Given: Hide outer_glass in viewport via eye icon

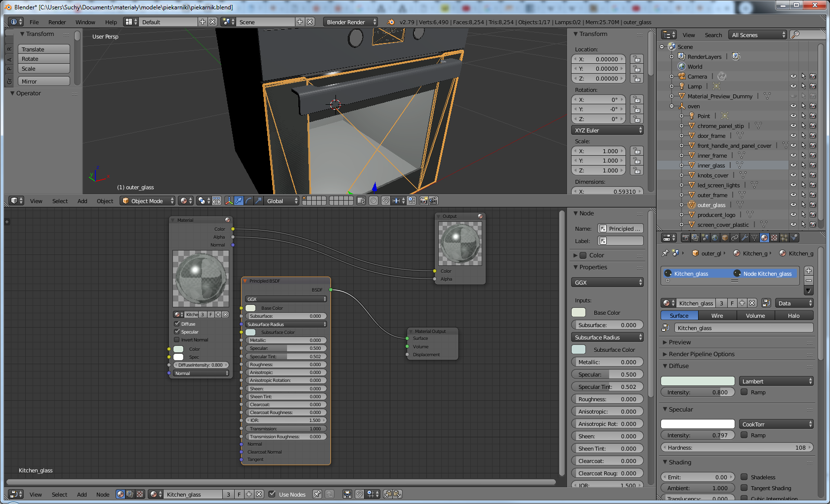Looking at the screenshot, I should (x=793, y=205).
